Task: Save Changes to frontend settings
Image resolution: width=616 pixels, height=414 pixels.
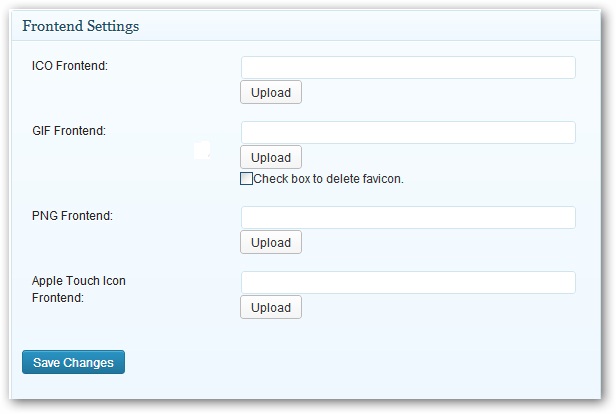Action: 73,362
